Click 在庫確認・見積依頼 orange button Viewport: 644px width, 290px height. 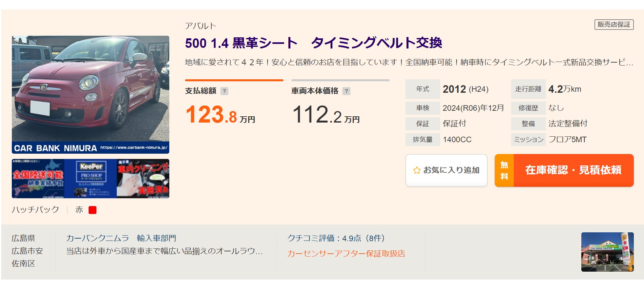(564, 170)
